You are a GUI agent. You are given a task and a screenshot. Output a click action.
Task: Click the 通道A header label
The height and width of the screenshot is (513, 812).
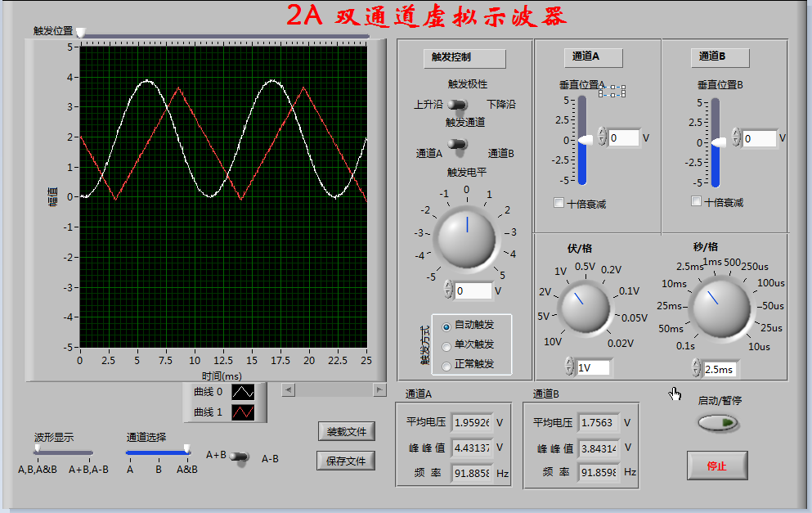[594, 57]
